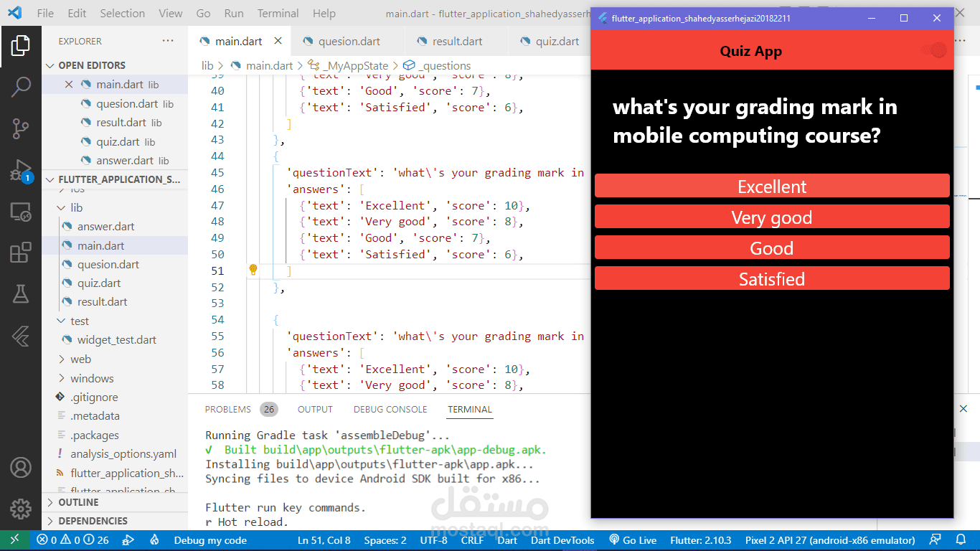Switch to the quesion.dart editor tab
Image resolution: width=980 pixels, height=551 pixels.
click(349, 41)
